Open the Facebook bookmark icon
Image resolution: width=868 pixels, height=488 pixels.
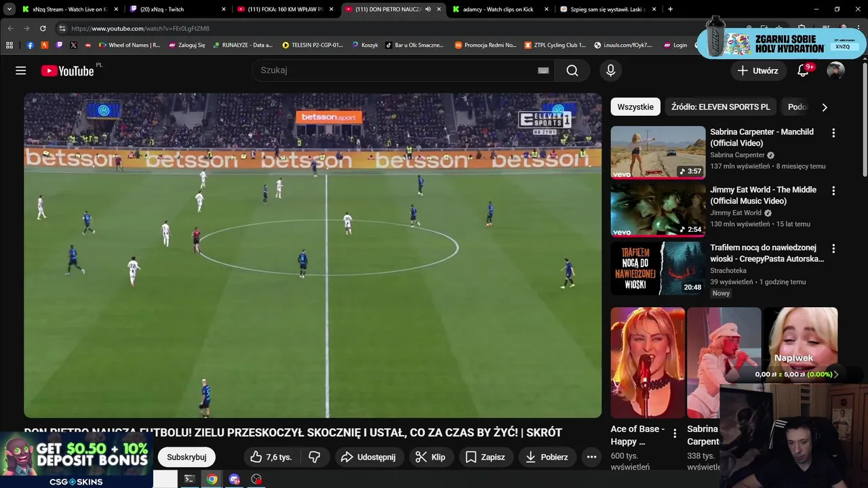tap(30, 45)
